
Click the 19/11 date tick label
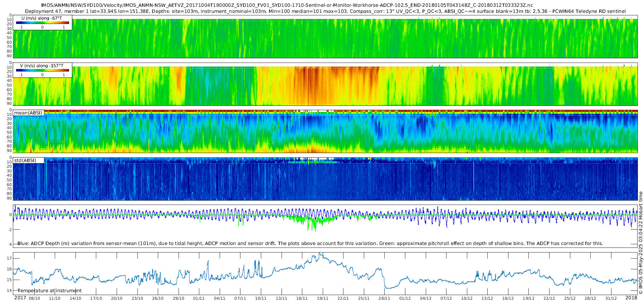322,298
